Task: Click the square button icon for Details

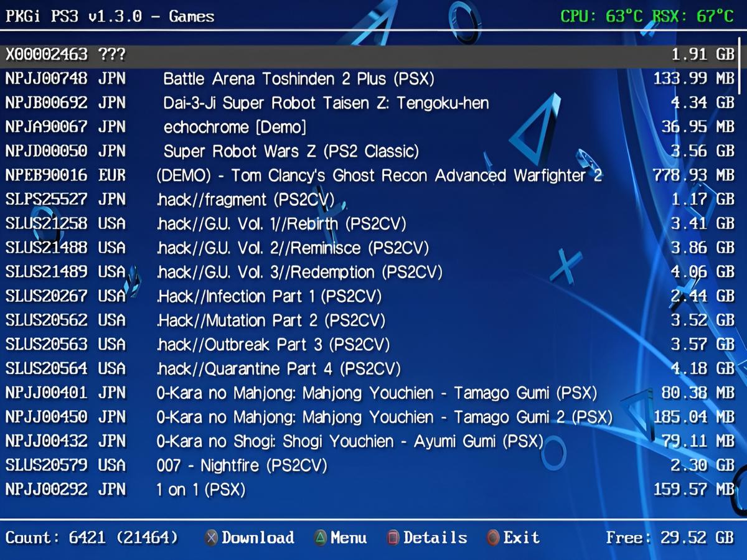Action: [x=393, y=538]
